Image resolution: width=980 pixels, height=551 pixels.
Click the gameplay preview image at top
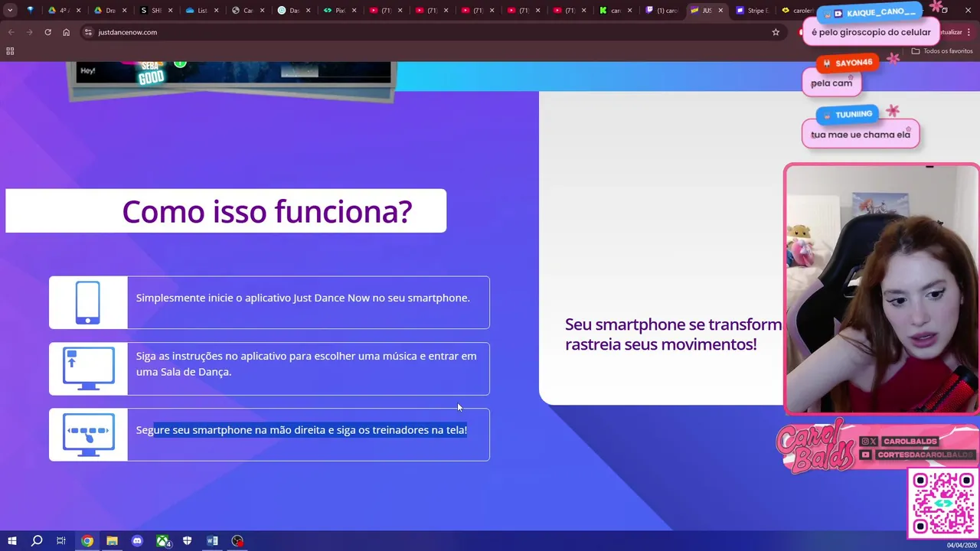coord(233,80)
